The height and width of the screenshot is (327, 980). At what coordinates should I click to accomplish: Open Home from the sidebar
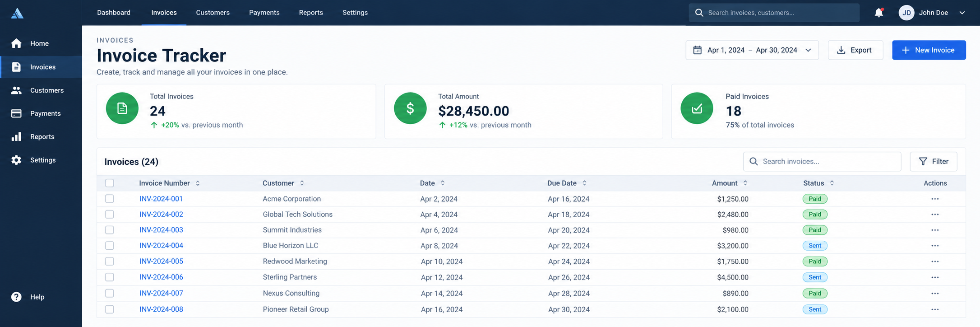tap(41, 43)
